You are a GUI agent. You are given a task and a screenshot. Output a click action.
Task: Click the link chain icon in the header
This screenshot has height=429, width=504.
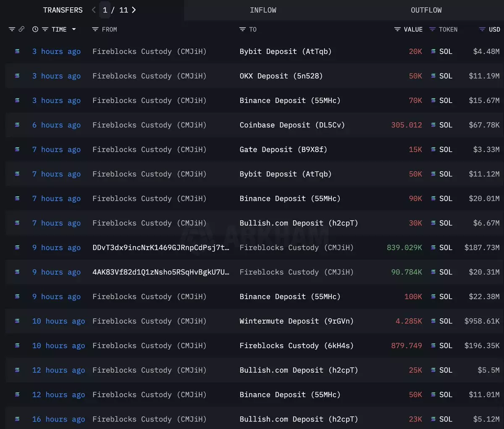pyautogui.click(x=21, y=29)
